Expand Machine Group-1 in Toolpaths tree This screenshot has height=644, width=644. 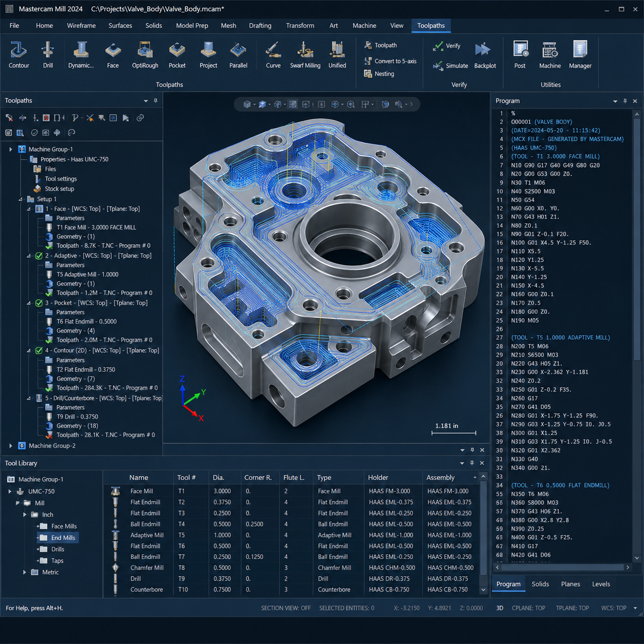tap(11, 149)
